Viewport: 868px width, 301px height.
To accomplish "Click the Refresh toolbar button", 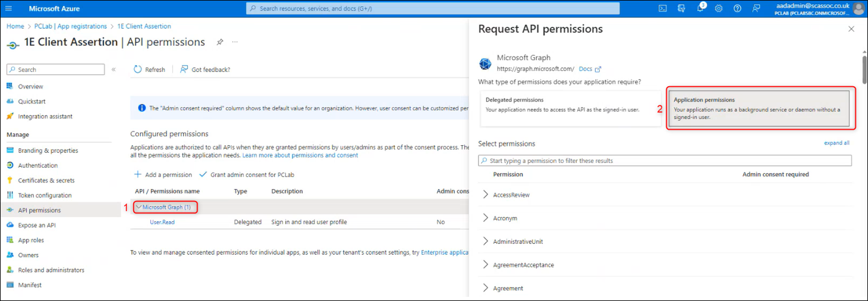I will (x=149, y=70).
